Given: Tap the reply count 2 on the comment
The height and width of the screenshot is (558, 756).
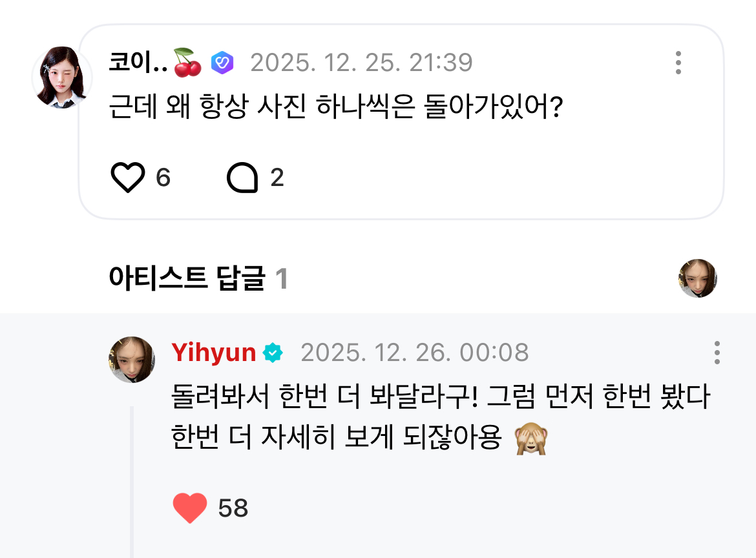Looking at the screenshot, I should 277,178.
